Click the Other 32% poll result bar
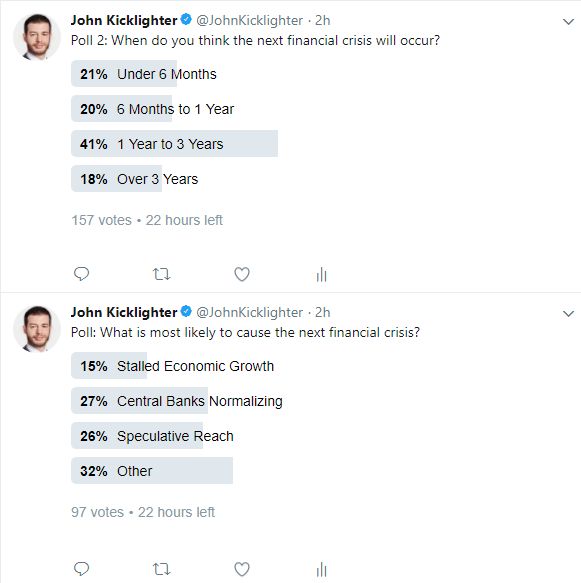581x583 pixels. [152, 470]
